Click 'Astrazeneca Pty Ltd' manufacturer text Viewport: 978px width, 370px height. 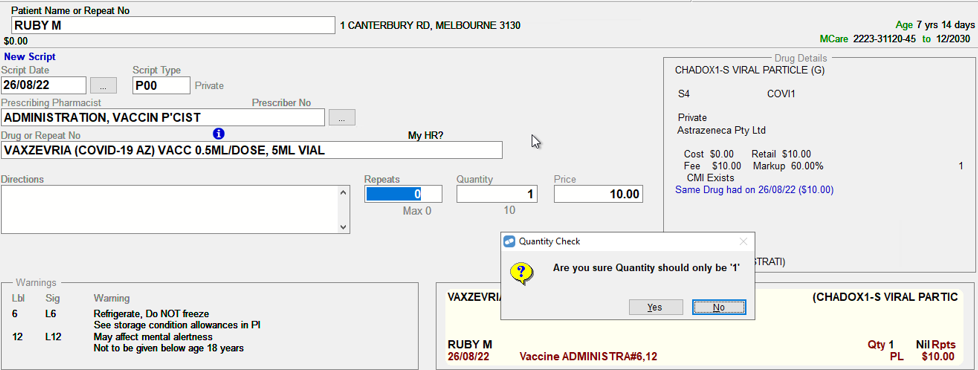point(721,130)
